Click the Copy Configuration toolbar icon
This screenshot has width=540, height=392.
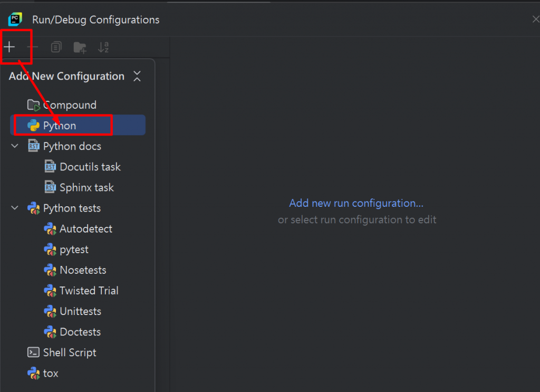click(x=56, y=47)
